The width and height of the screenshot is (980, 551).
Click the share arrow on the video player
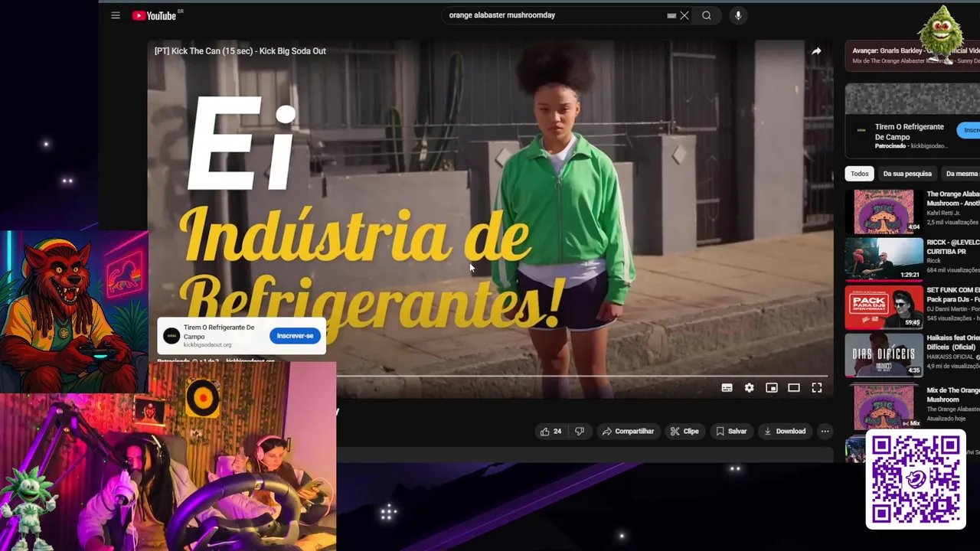tap(816, 51)
